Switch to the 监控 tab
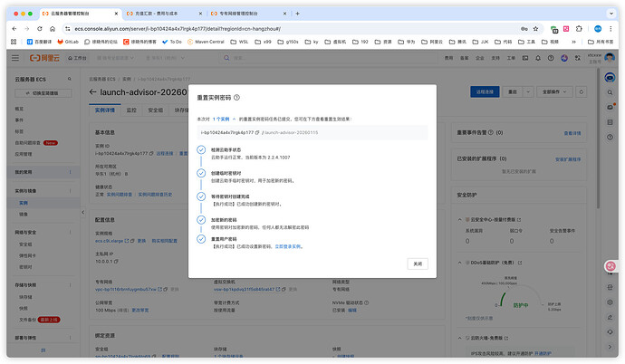The image size is (625, 364). tap(130, 110)
